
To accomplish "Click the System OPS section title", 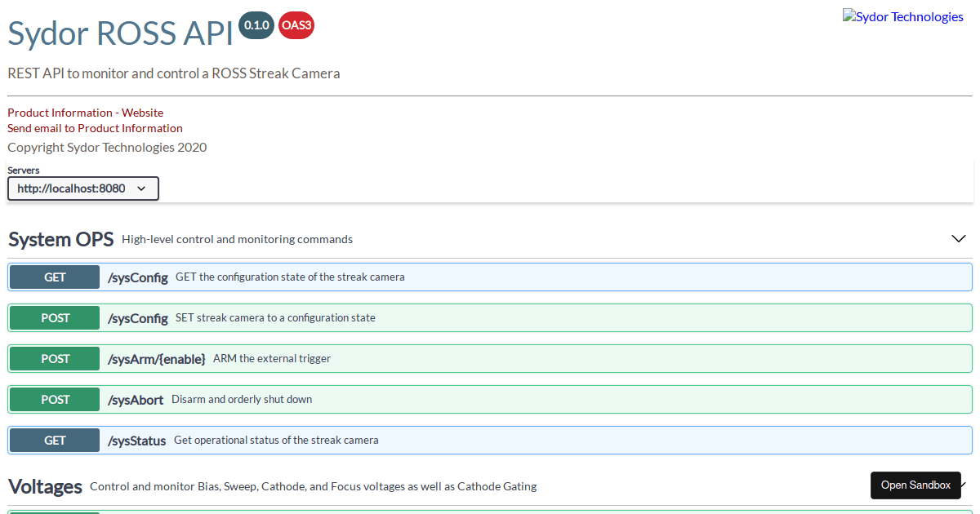I will [x=60, y=239].
